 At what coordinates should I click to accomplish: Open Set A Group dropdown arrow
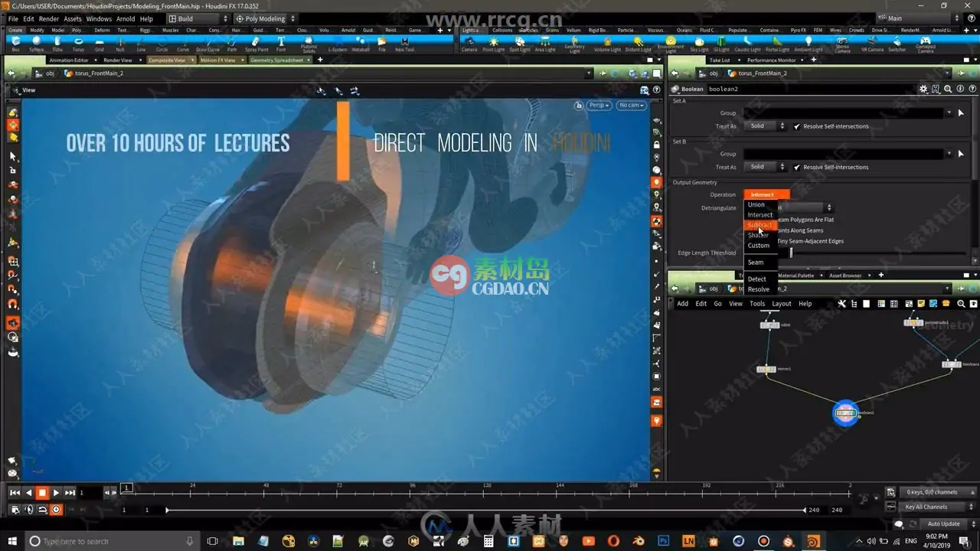949,112
